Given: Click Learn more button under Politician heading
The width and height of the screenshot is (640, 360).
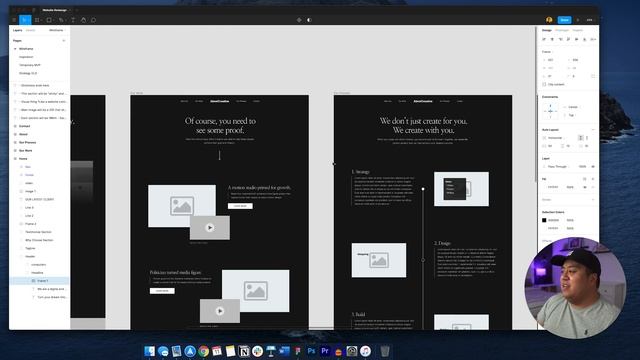Looking at the screenshot, I should 162,291.
